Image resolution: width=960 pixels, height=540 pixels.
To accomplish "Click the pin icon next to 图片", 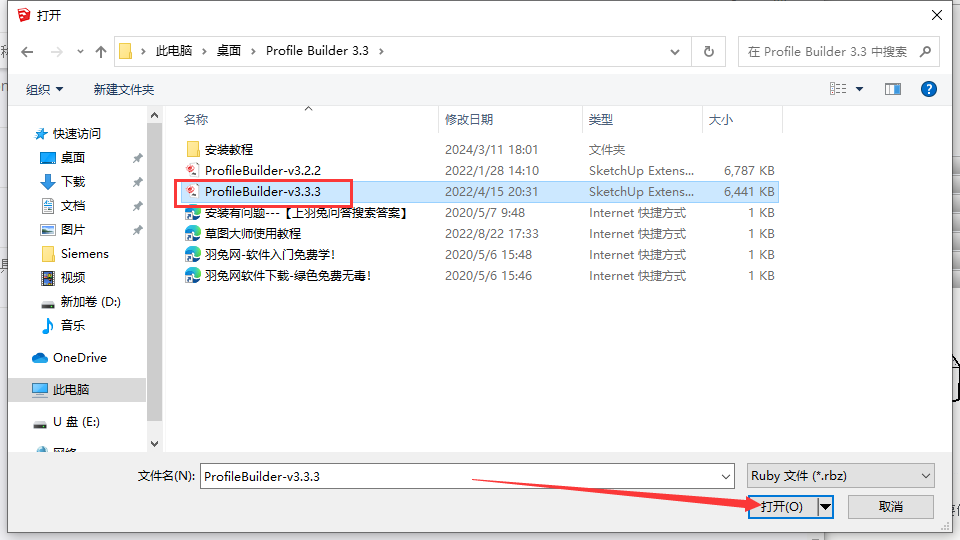I will tap(138, 230).
